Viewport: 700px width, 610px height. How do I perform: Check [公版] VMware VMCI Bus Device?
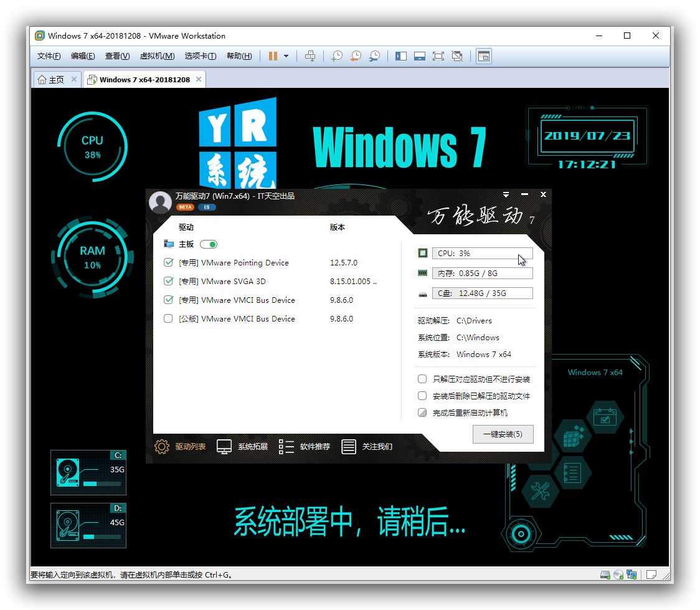point(168,319)
